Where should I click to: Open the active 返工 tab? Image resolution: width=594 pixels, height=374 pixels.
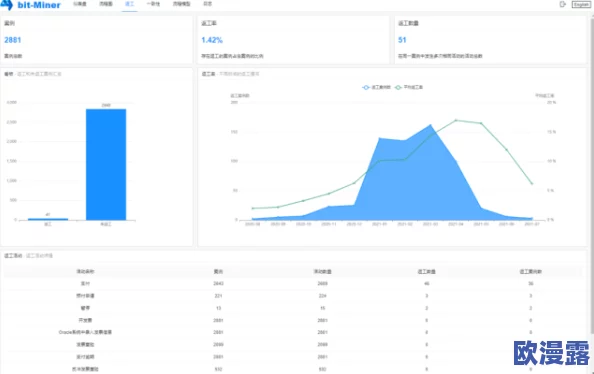(x=129, y=4)
